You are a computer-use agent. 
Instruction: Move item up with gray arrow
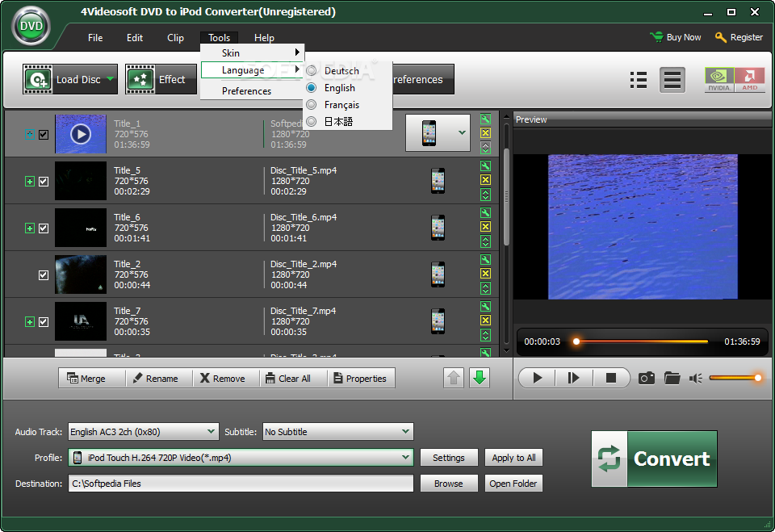tap(454, 379)
